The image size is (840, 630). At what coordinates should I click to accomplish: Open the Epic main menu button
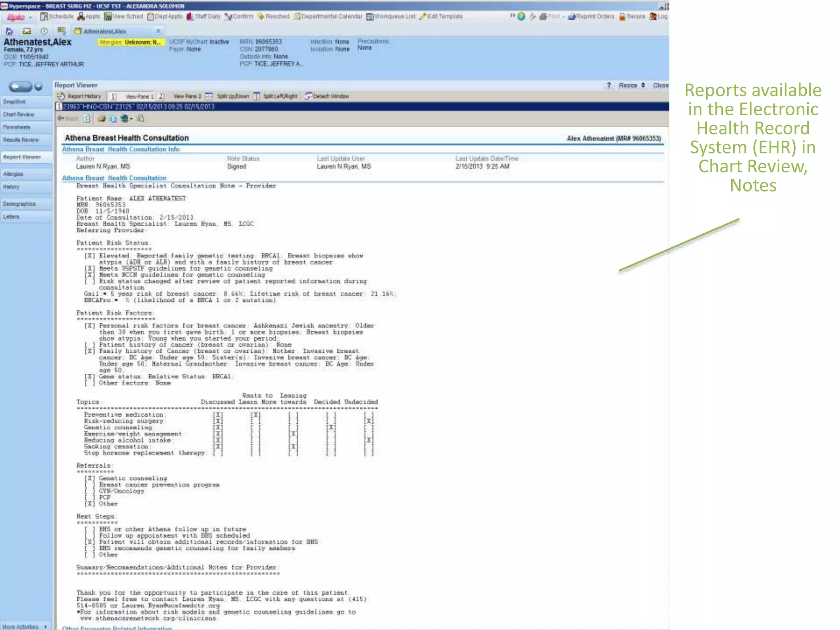[x=19, y=17]
